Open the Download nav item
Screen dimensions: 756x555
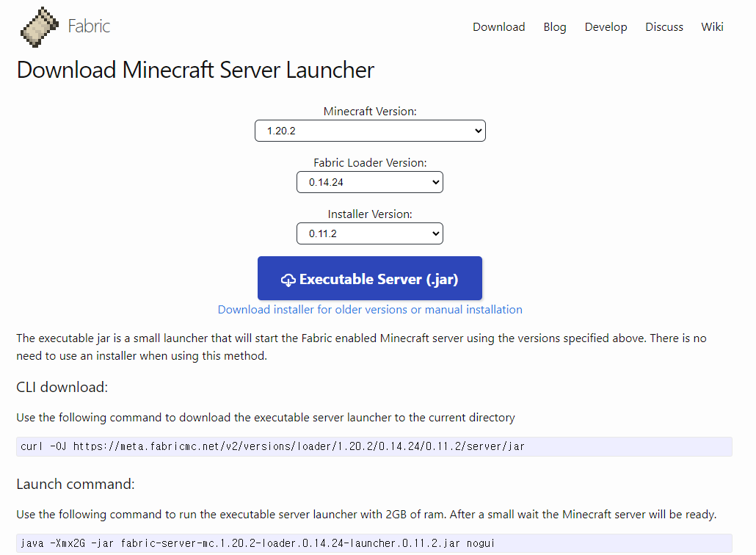point(498,27)
